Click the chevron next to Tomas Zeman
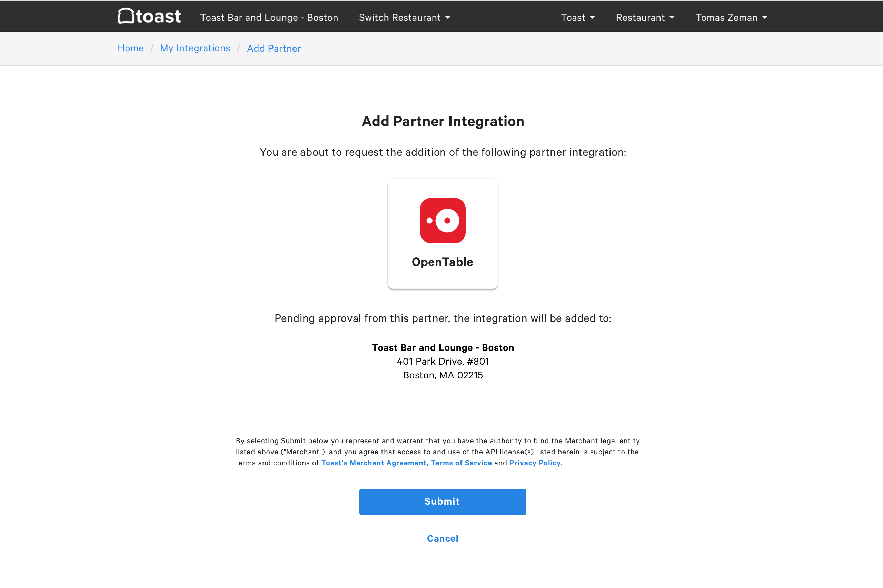This screenshot has width=883, height=588. (764, 17)
